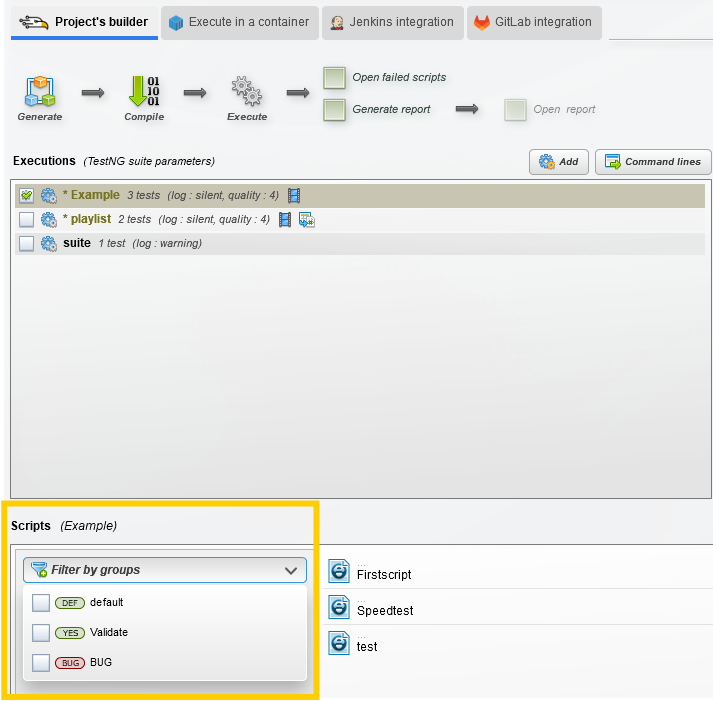
Task: Uncheck the Example execution checkbox
Action: [x=26, y=195]
